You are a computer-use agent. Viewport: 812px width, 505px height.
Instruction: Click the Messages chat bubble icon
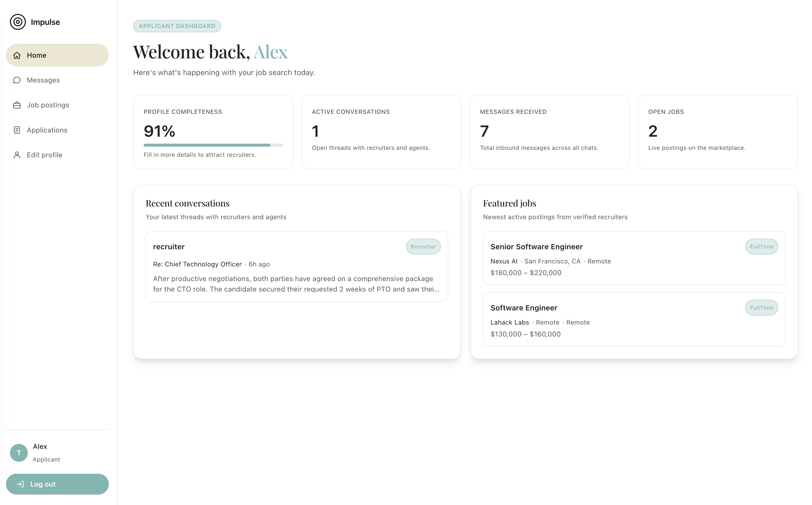(x=17, y=80)
